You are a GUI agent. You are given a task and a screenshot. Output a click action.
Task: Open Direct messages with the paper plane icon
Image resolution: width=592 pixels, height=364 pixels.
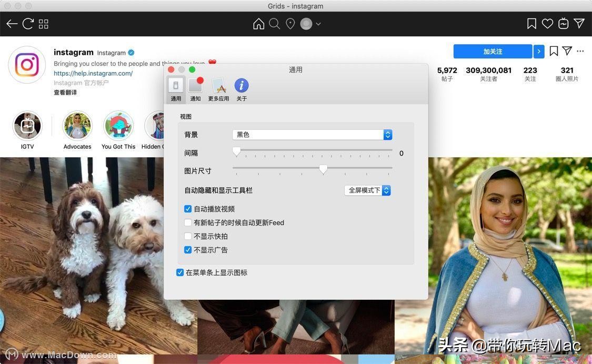click(579, 23)
